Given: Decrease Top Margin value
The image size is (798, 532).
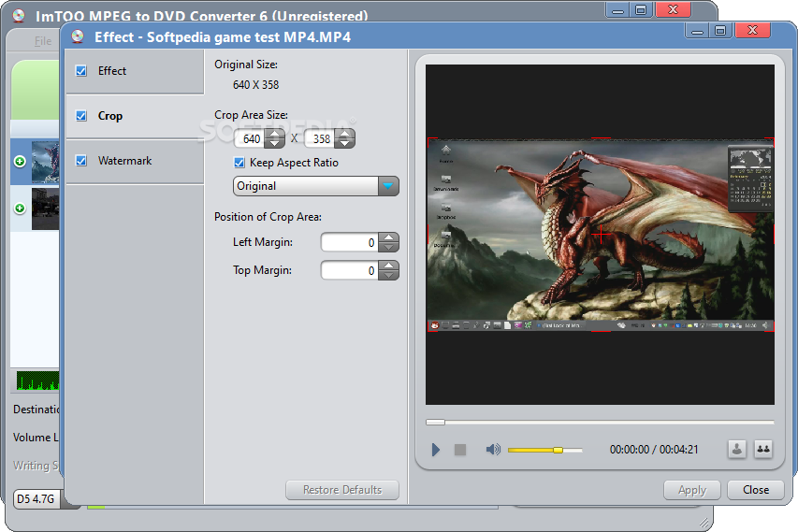Looking at the screenshot, I should point(389,275).
